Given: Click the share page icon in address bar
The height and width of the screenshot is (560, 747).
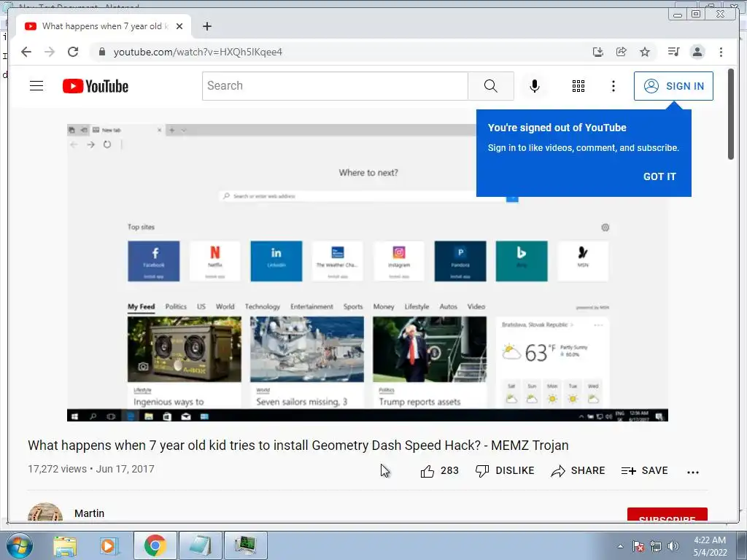Looking at the screenshot, I should pyautogui.click(x=622, y=52).
